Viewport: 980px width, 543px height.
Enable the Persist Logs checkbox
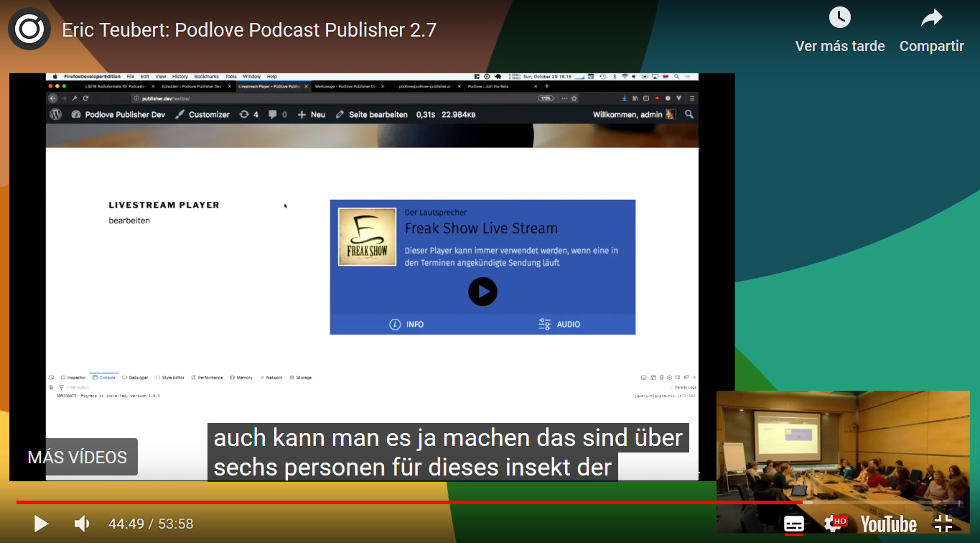click(x=672, y=387)
